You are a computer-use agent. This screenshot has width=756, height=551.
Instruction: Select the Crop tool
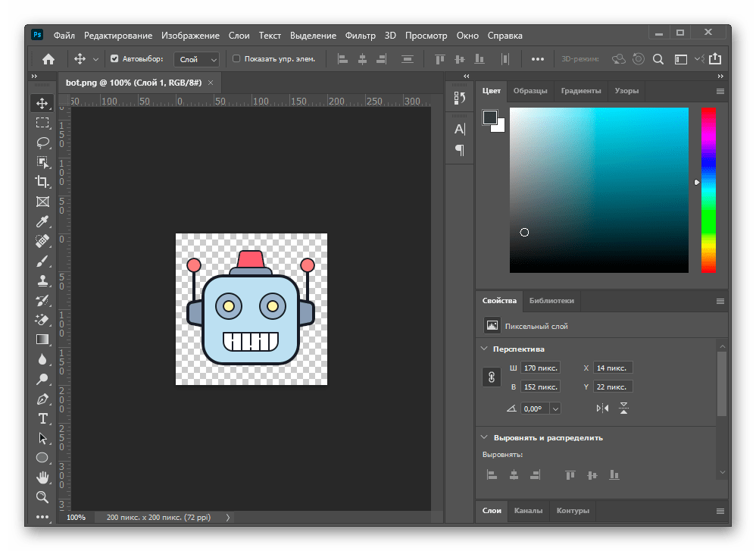click(x=42, y=181)
